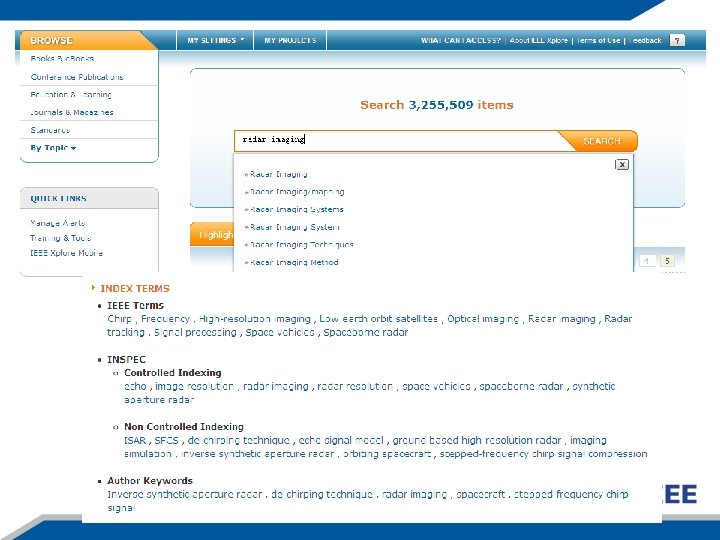Choose the Radar Imaging suggestion
The image size is (720, 540).
(279, 174)
